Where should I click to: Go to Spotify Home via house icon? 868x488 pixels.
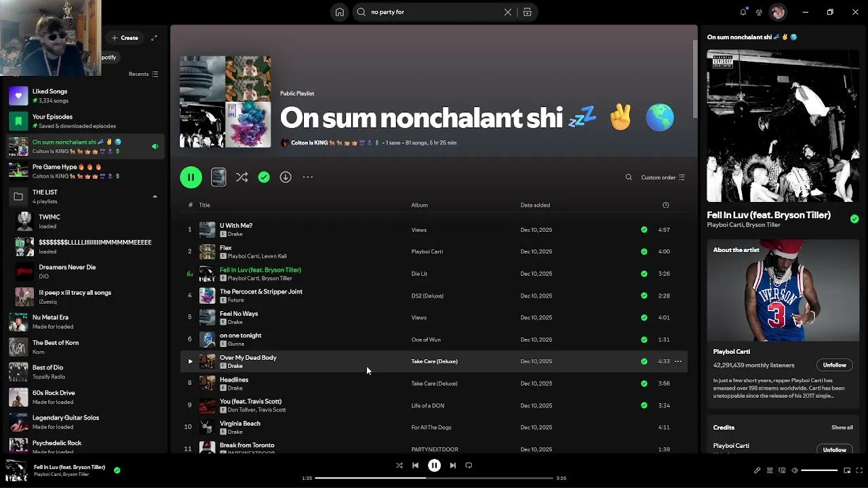pyautogui.click(x=340, y=12)
